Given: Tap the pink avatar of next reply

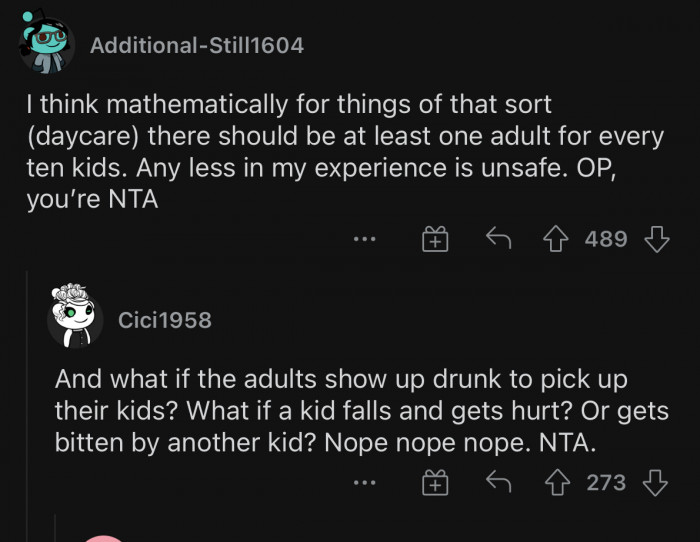Looking at the screenshot, I should (104, 539).
